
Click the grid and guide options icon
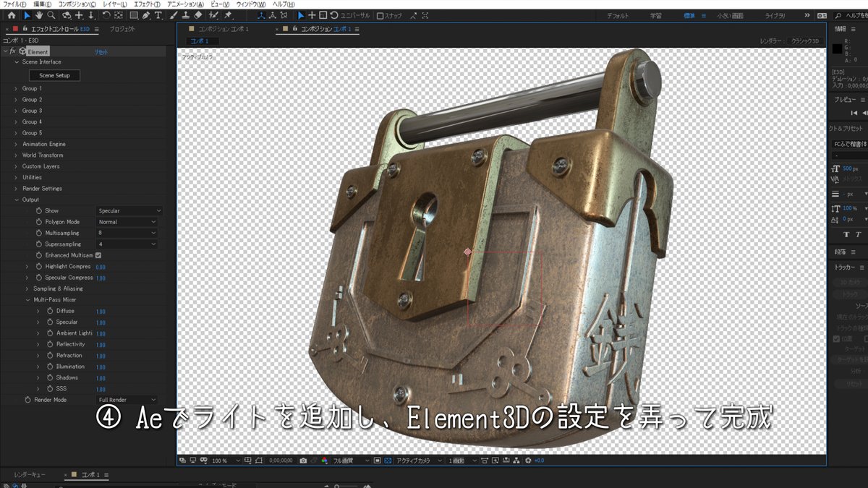tap(247, 461)
